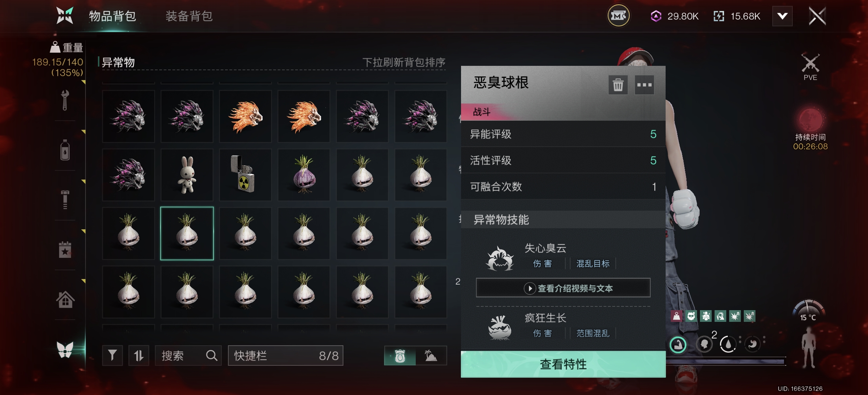Click the sort order arrows icon
Image resolution: width=868 pixels, height=395 pixels.
pyautogui.click(x=139, y=355)
